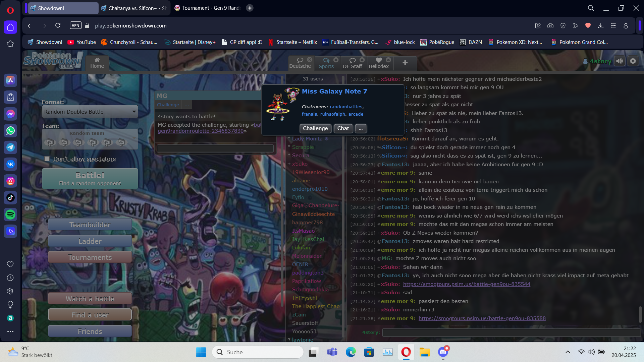644x362 pixels.
Task: Chat with Miss Galaxy Note 7
Action: [x=343, y=128]
